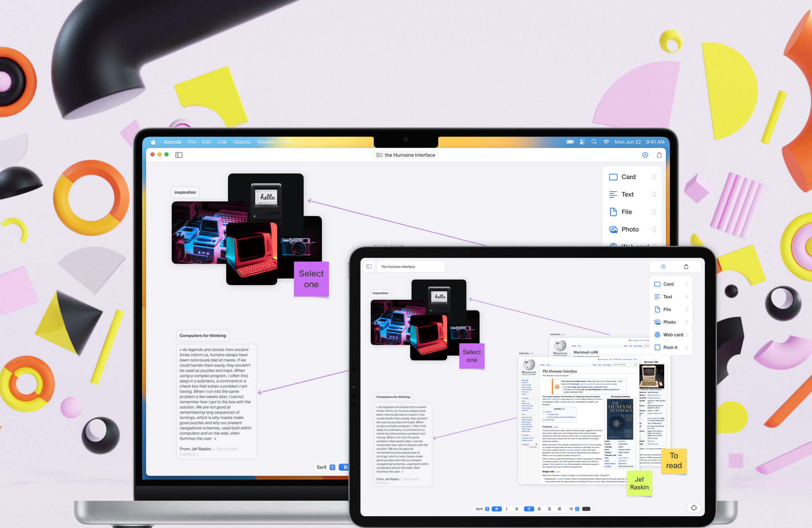
Task: Click battery icon in macOS menu bar
Action: (570, 142)
